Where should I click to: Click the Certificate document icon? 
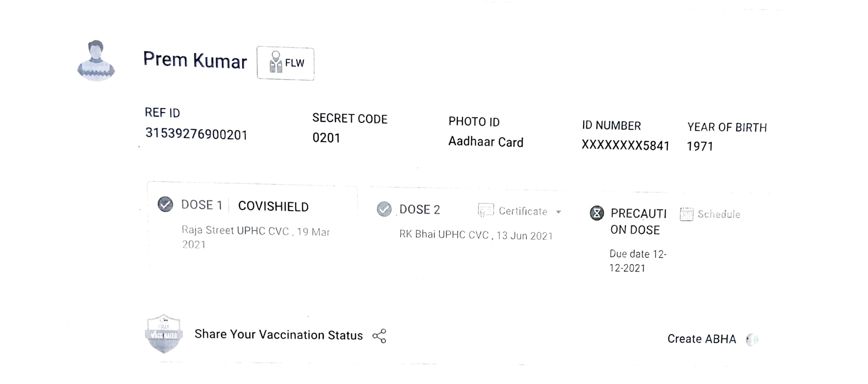pyautogui.click(x=486, y=210)
